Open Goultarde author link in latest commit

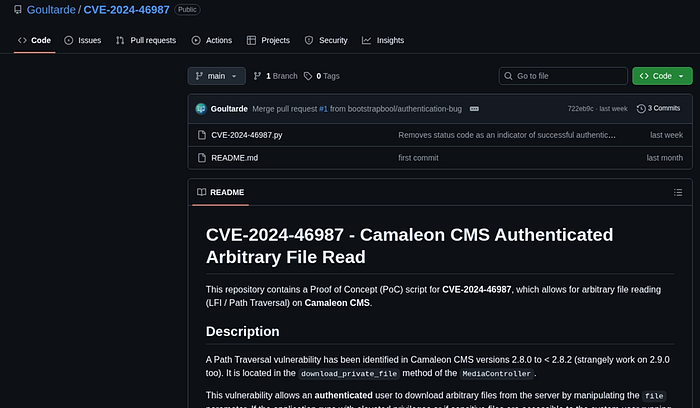coord(229,108)
